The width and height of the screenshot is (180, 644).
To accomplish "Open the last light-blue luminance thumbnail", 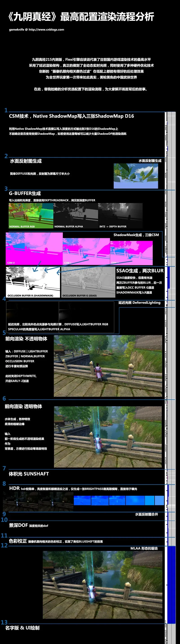I will [159, 501].
